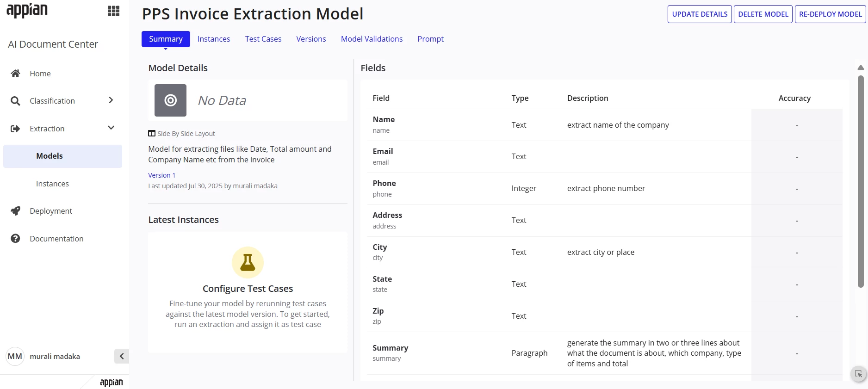868x389 pixels.
Task: Click the Name field row label
Action: 384,119
